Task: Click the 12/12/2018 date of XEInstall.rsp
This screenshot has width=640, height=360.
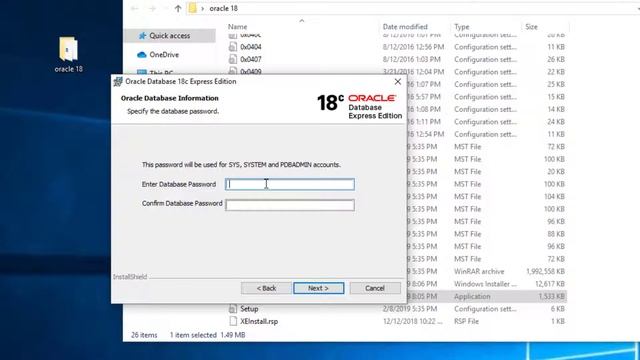Action: pyautogui.click(x=412, y=321)
